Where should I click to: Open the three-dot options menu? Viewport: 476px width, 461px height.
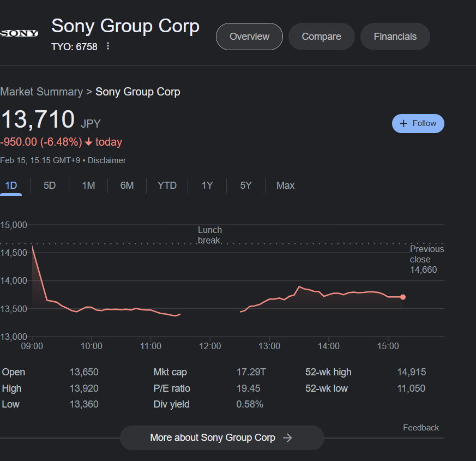click(x=108, y=46)
